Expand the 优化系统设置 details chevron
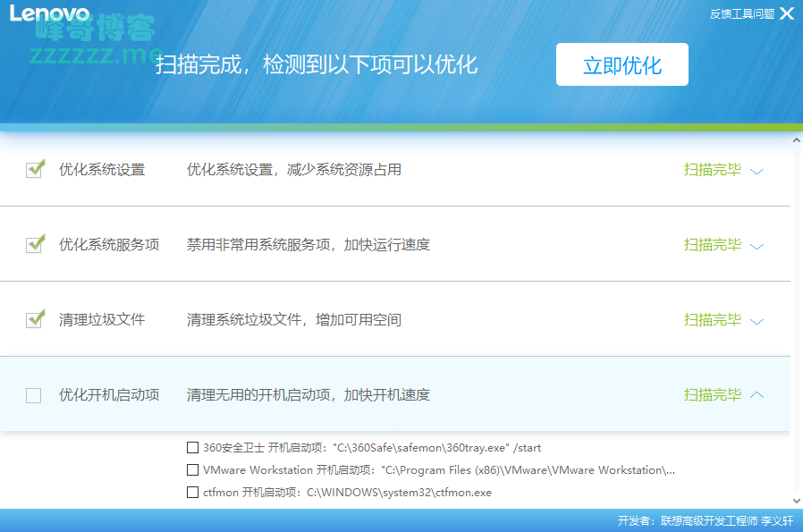Screen dimensions: 803x532 757,171
